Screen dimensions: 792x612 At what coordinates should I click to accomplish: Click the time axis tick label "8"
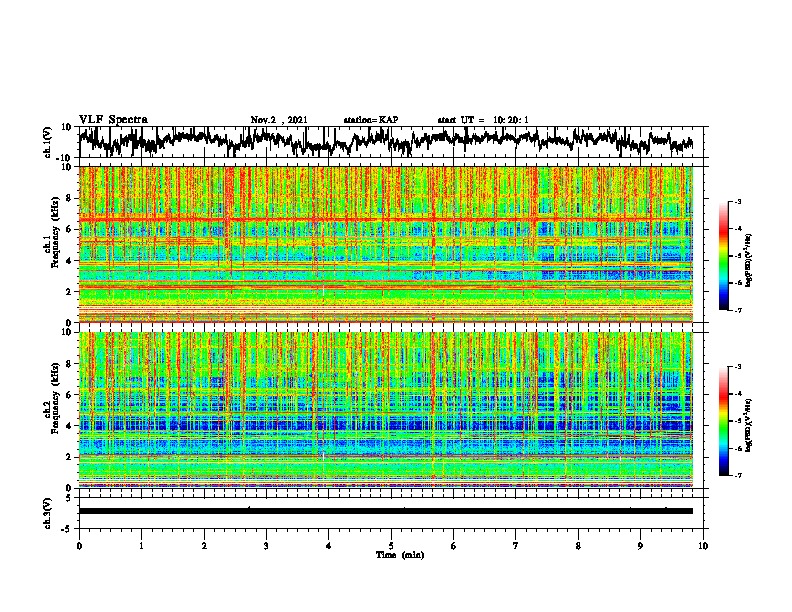578,546
